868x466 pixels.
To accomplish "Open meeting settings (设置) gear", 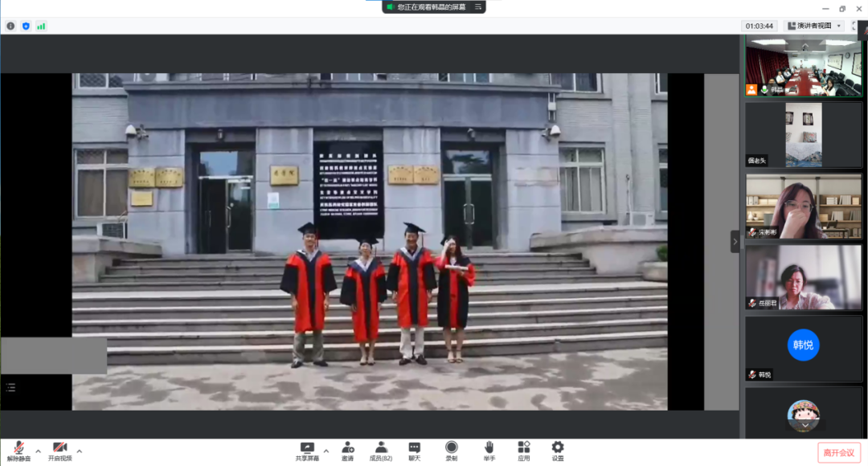I will (558, 450).
